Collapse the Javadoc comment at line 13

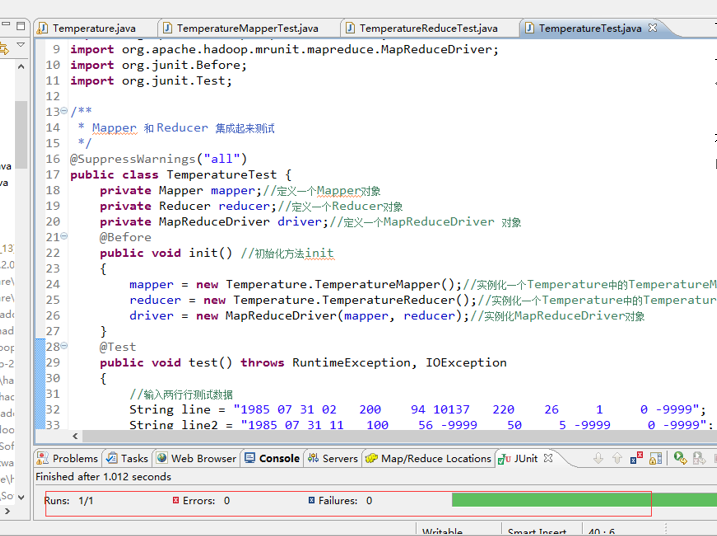pos(64,111)
